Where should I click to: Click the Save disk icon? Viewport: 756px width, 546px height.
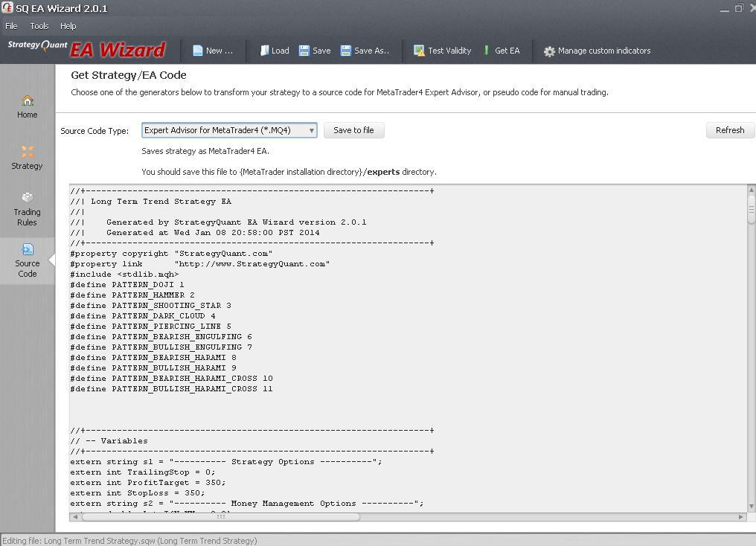(304, 51)
